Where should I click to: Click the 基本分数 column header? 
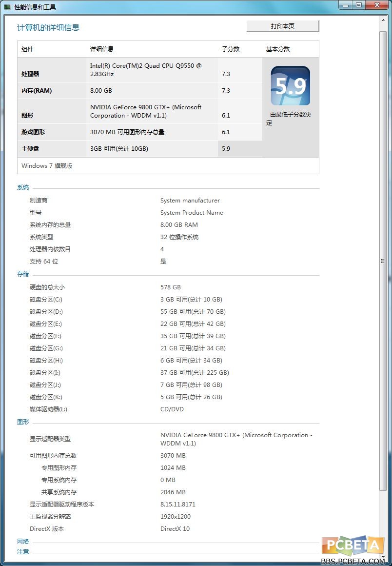click(278, 49)
